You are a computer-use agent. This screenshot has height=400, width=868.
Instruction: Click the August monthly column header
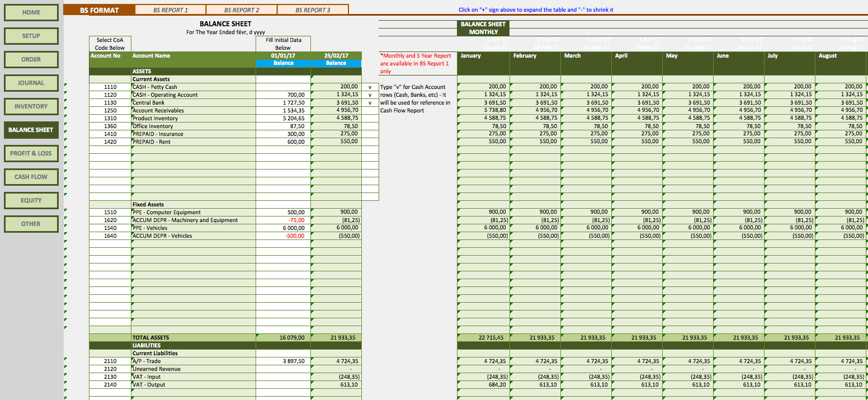tap(840, 56)
